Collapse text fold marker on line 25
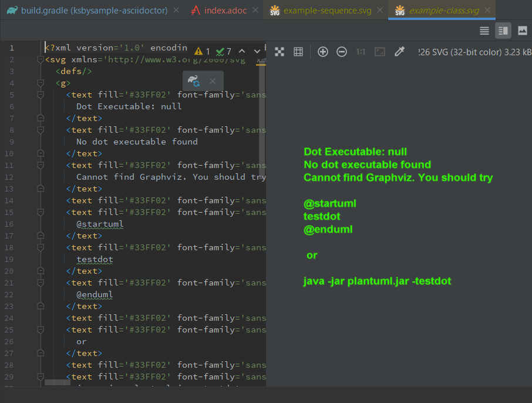This screenshot has height=403, width=532. click(x=41, y=330)
